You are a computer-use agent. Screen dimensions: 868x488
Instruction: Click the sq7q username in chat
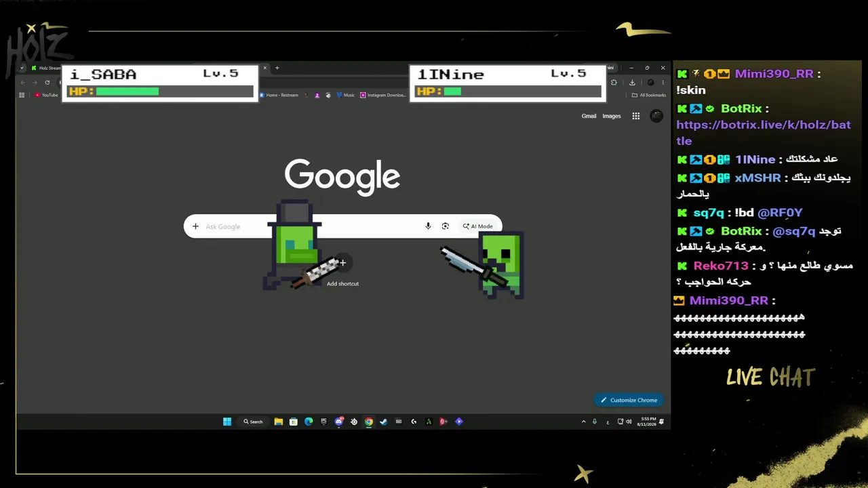[x=709, y=213]
